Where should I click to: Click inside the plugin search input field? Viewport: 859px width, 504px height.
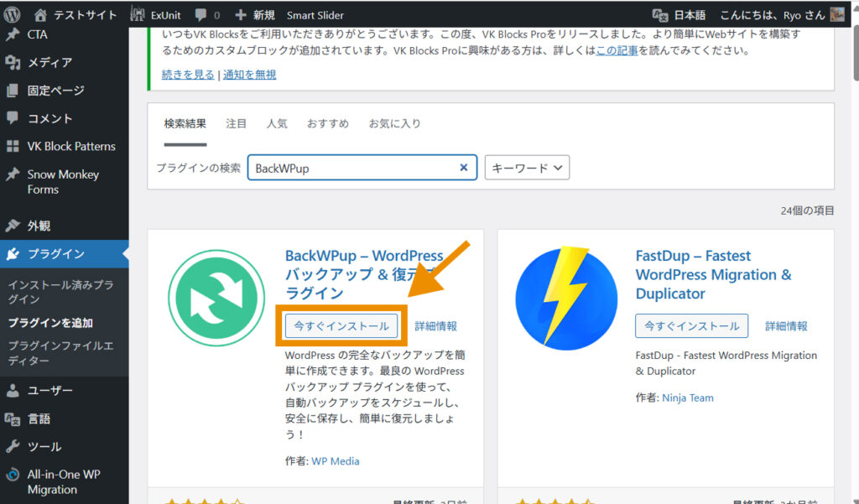click(x=352, y=168)
